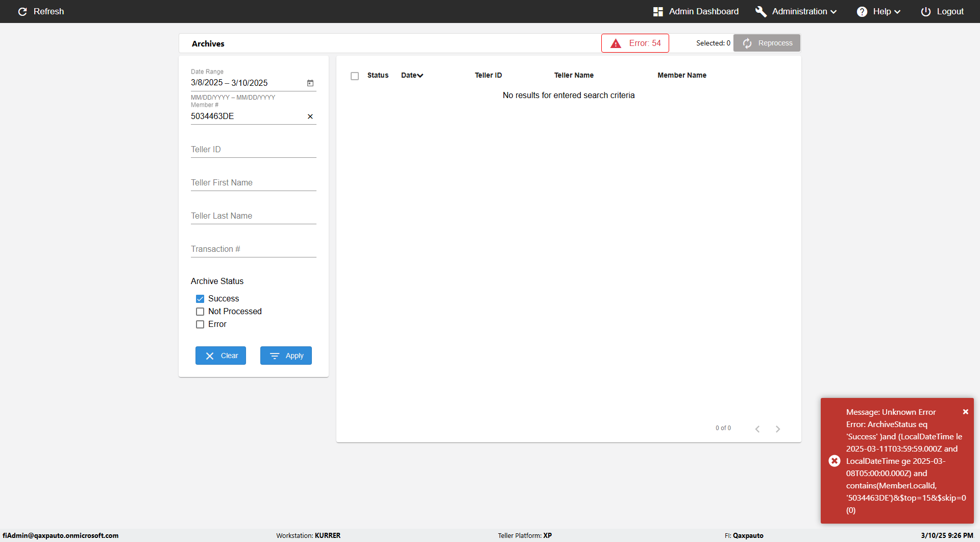980x542 pixels.
Task: Click the error circle icon in notification
Action: (835, 461)
